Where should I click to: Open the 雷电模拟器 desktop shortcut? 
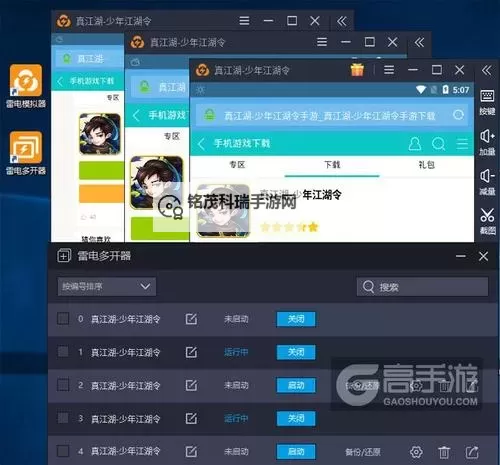coord(26,86)
